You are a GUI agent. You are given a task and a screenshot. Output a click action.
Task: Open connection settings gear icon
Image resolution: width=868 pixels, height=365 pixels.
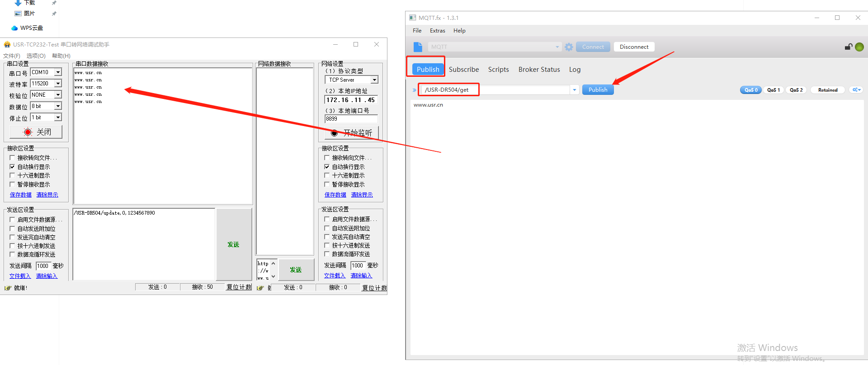tap(569, 47)
